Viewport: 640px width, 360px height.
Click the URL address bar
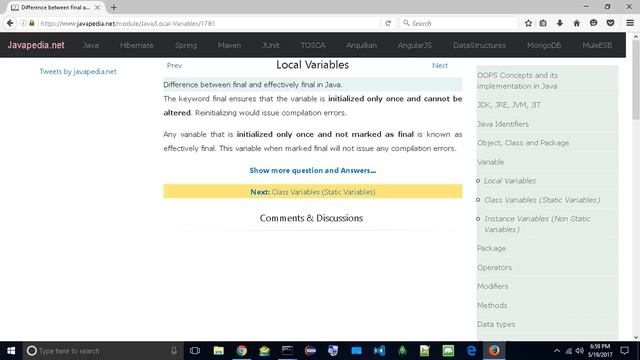(x=208, y=23)
